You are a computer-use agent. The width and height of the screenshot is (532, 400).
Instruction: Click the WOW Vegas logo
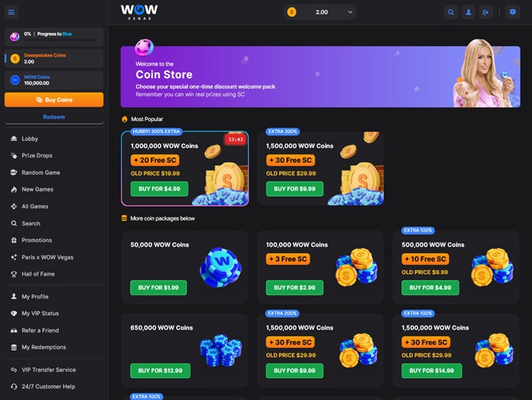click(x=139, y=12)
